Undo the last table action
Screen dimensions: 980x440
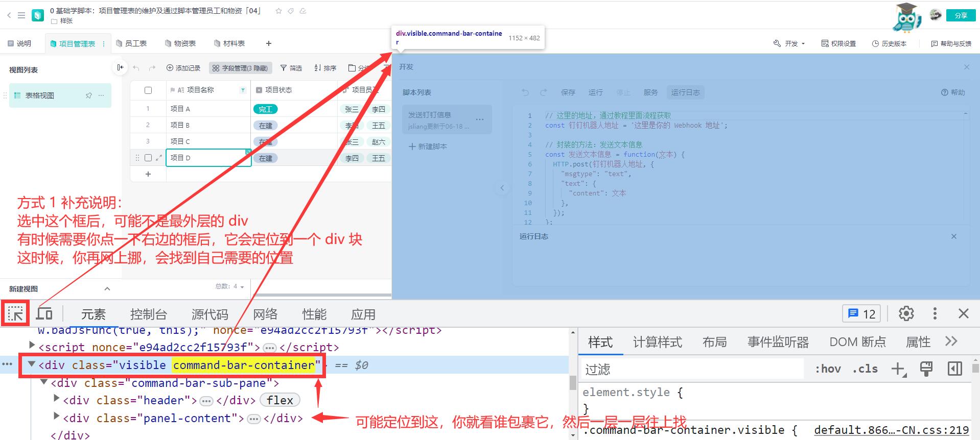pyautogui.click(x=136, y=68)
